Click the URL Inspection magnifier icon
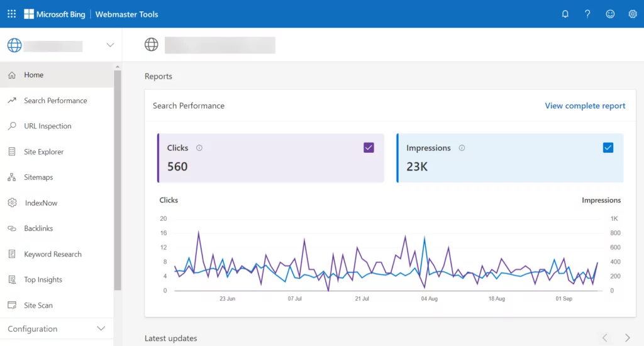644x346 pixels. tap(12, 126)
